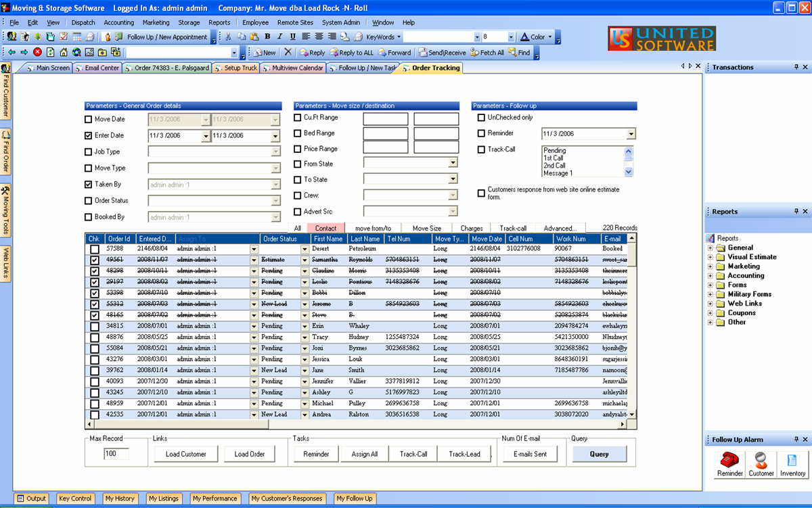Click the calendar grid toolbar icon

76,37
